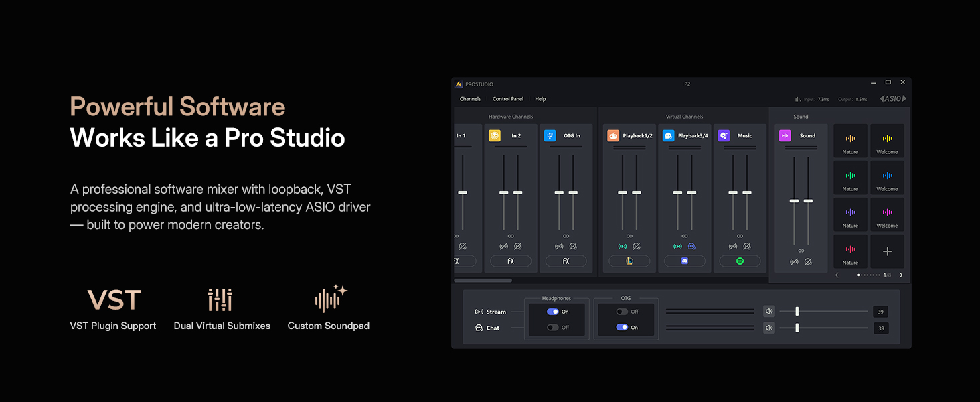Viewport: 980px width, 402px height.
Task: Click the OTG In USB icon
Action: pos(550,135)
